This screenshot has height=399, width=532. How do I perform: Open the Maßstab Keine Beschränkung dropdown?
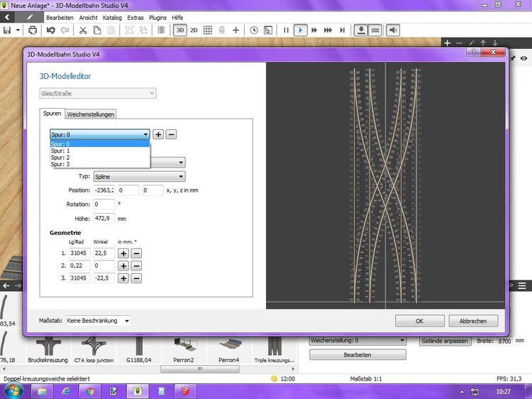98,321
